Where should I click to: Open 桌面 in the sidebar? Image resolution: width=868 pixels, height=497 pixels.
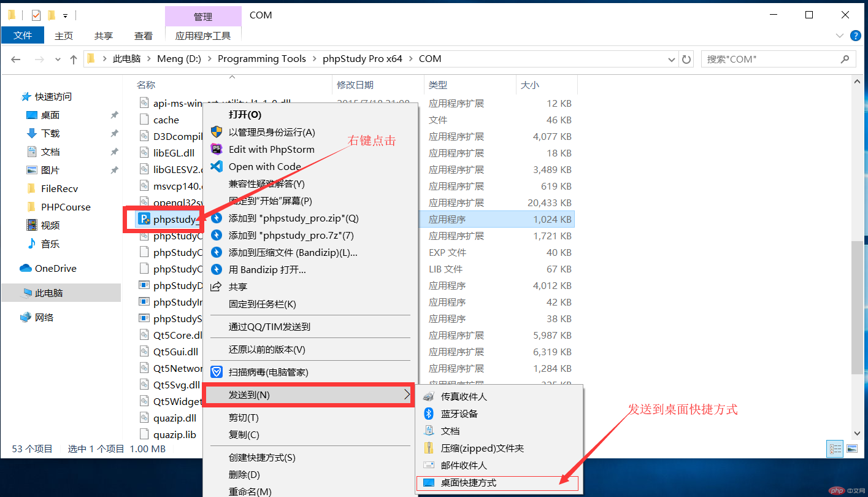(x=50, y=115)
